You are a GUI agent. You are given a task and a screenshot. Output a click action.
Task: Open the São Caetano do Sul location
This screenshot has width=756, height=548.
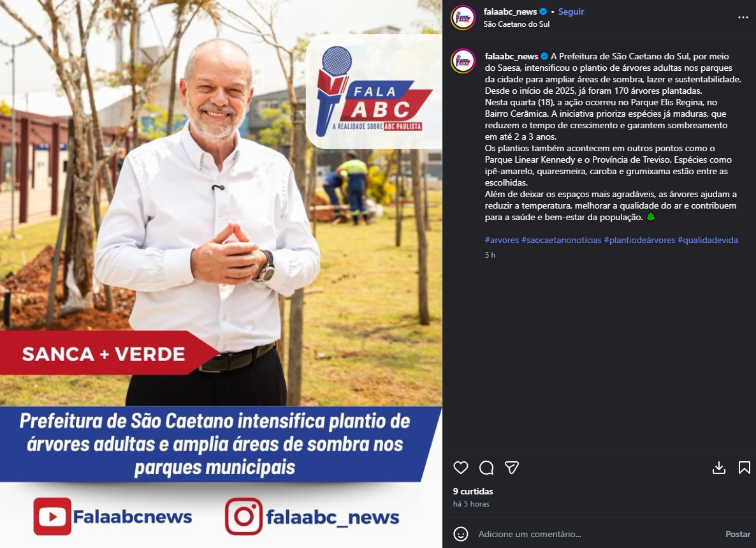click(516, 24)
